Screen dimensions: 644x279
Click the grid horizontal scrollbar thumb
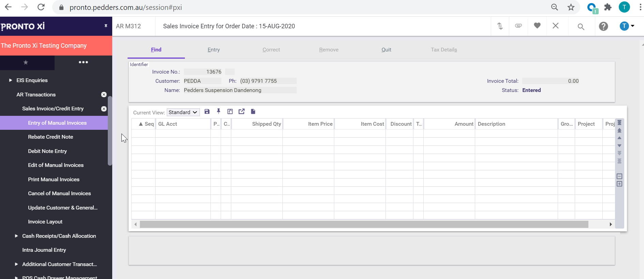(364, 224)
